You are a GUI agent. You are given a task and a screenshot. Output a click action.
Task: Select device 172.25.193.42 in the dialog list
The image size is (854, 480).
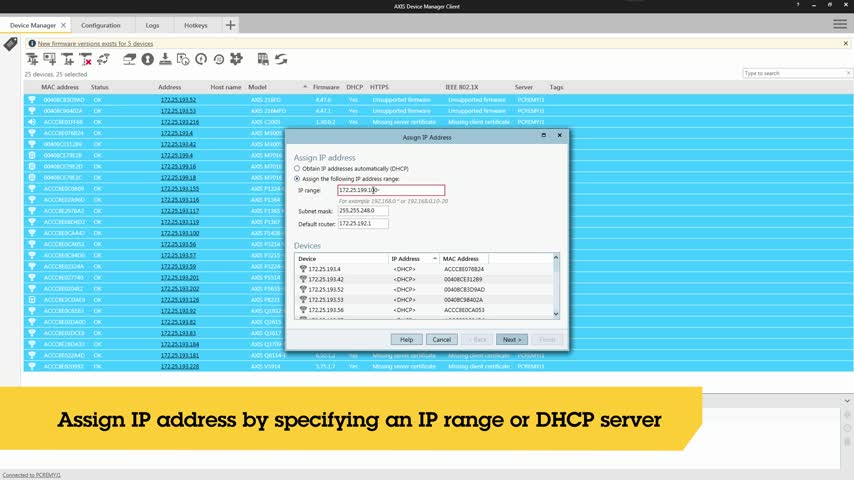pos(425,279)
